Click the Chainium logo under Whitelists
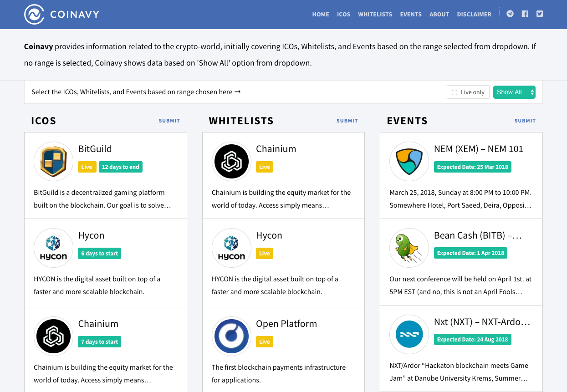The image size is (567, 392). 231,161
